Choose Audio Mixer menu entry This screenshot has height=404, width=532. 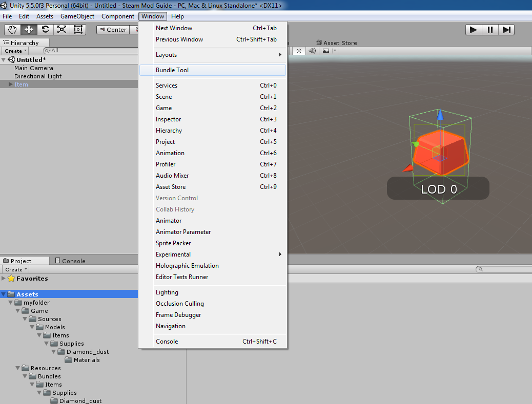(x=213, y=176)
